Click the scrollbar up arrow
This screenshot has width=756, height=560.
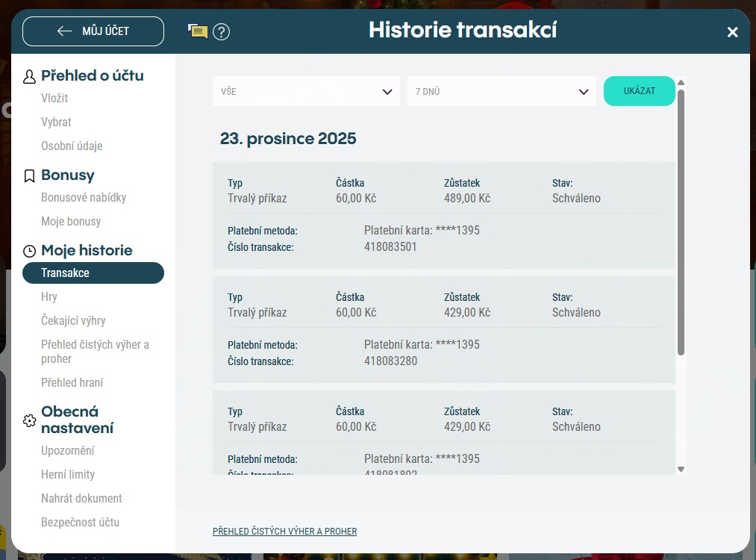pos(681,83)
